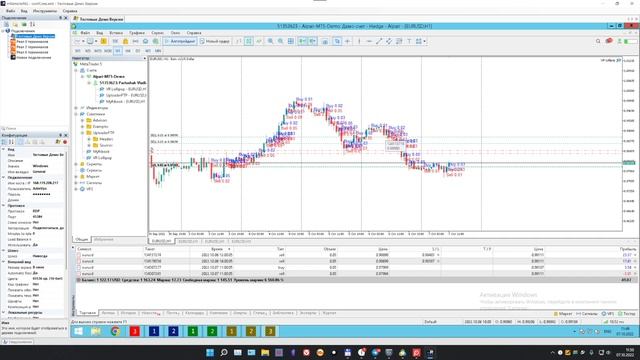Click the tile windows grid icon

pos(291,41)
